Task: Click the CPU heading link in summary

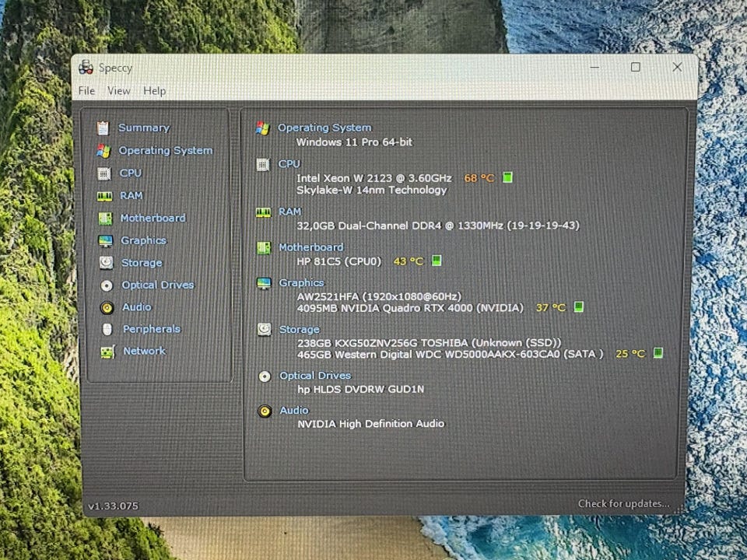Action: pyautogui.click(x=289, y=164)
